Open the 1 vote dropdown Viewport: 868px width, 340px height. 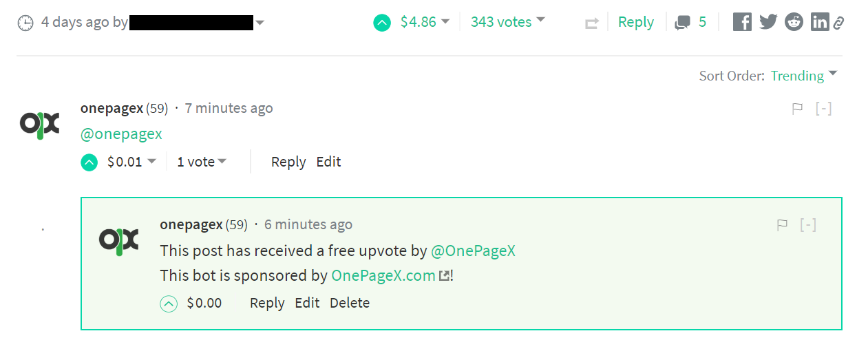[x=202, y=162]
